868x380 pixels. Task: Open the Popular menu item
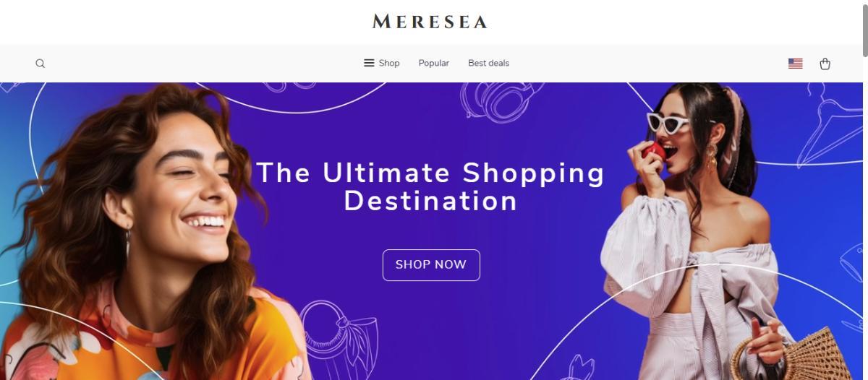433,63
